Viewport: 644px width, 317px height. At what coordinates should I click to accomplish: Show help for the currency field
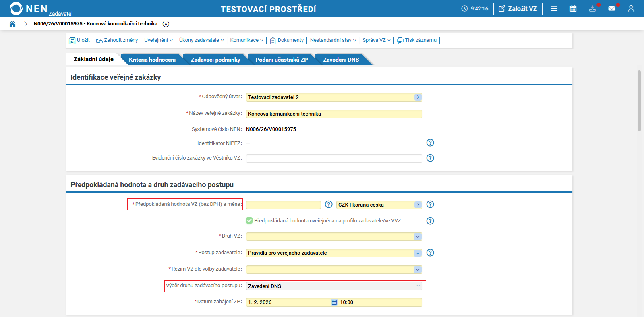[x=430, y=204]
